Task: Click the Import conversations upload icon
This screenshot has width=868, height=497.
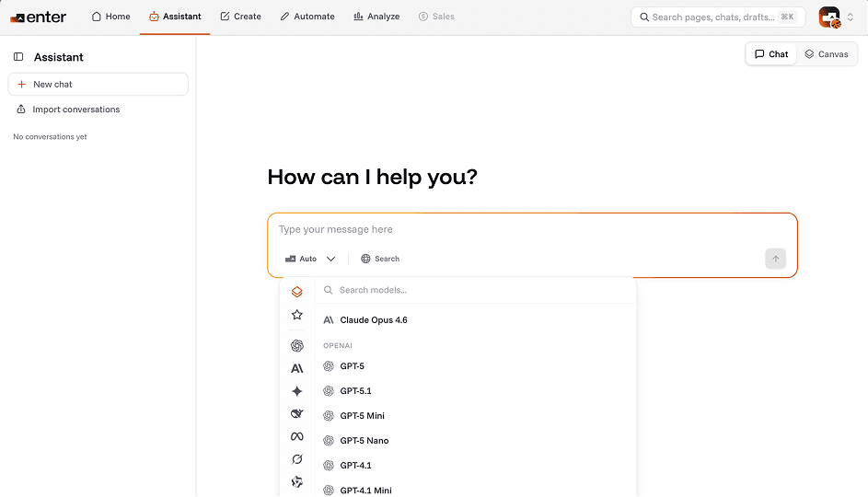Action: coord(21,109)
